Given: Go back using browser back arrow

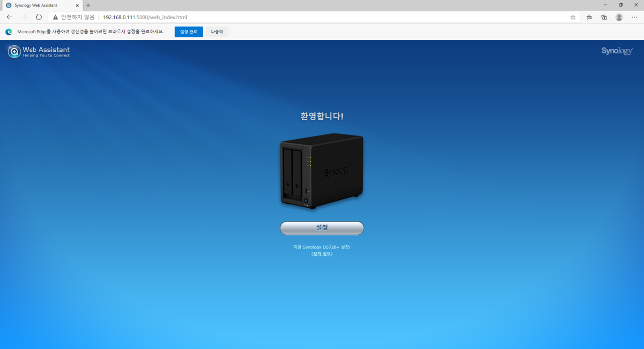Looking at the screenshot, I should (x=9, y=17).
